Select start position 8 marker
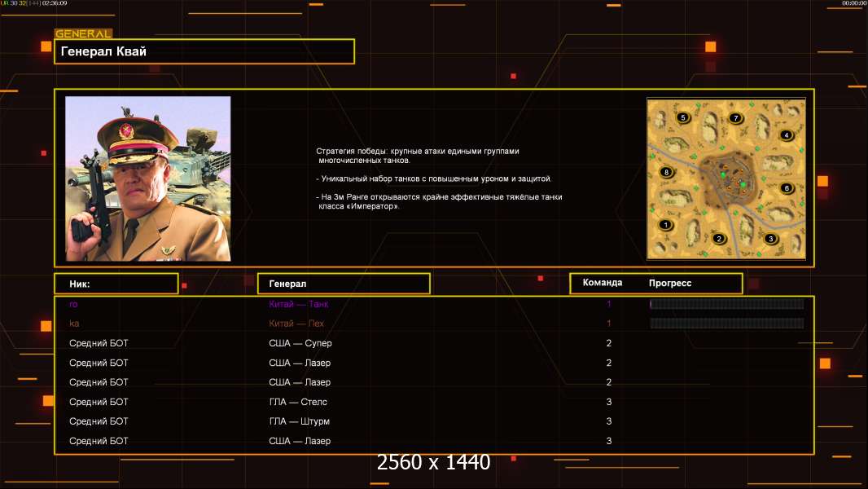 pyautogui.click(x=666, y=172)
